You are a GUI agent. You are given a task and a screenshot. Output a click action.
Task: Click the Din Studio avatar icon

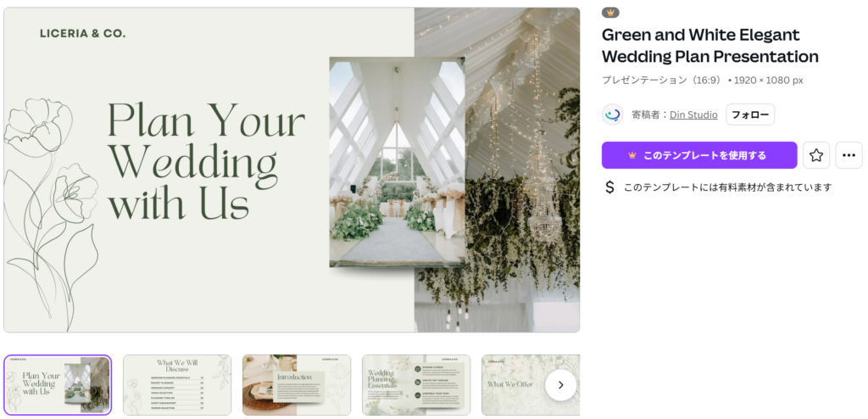[612, 115]
